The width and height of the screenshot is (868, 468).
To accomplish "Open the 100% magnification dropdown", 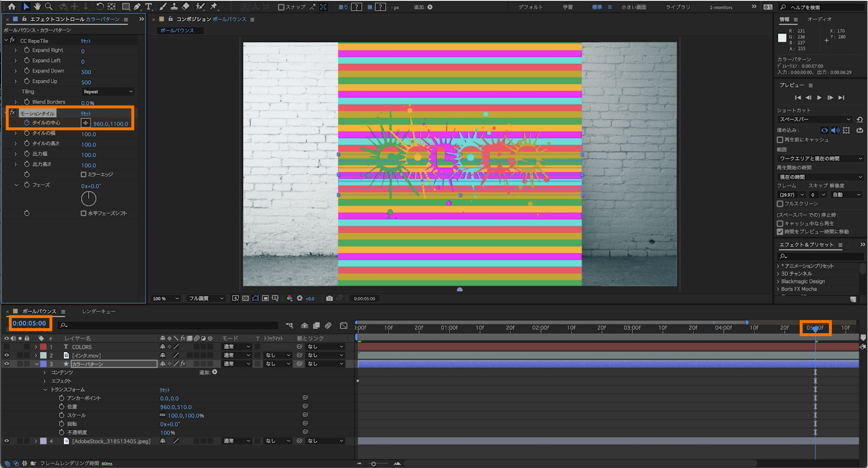I will [x=165, y=299].
